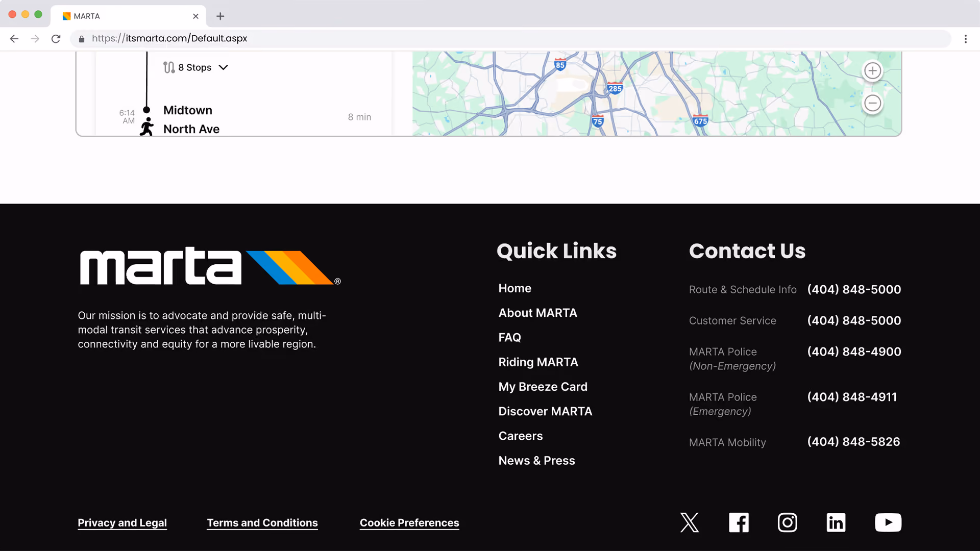Viewport: 980px width, 551px height.
Task: Click the macOS yellow minimize button
Action: 25,14
